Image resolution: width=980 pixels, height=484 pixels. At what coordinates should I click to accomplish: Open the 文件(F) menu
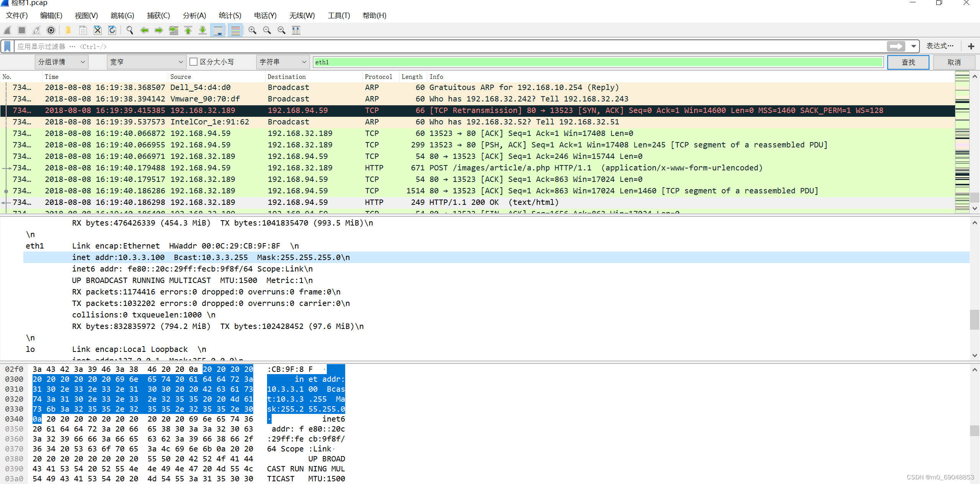coord(17,16)
